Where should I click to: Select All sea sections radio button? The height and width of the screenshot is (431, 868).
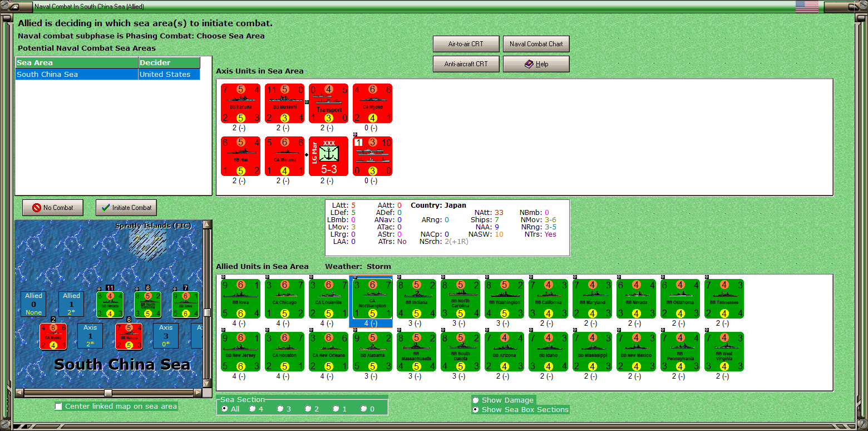[x=225, y=409]
